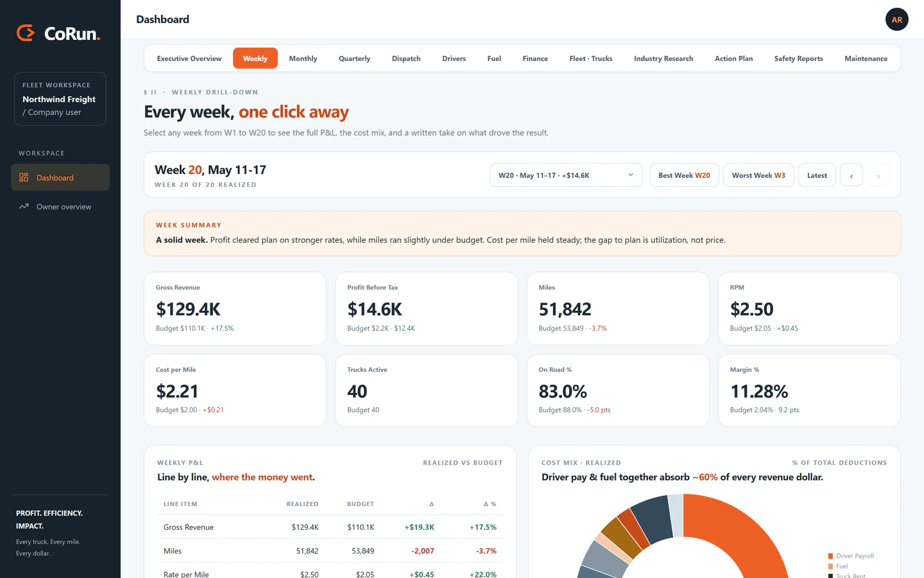Go to previous week with left chevron
The height and width of the screenshot is (578, 924).
pyautogui.click(x=851, y=175)
